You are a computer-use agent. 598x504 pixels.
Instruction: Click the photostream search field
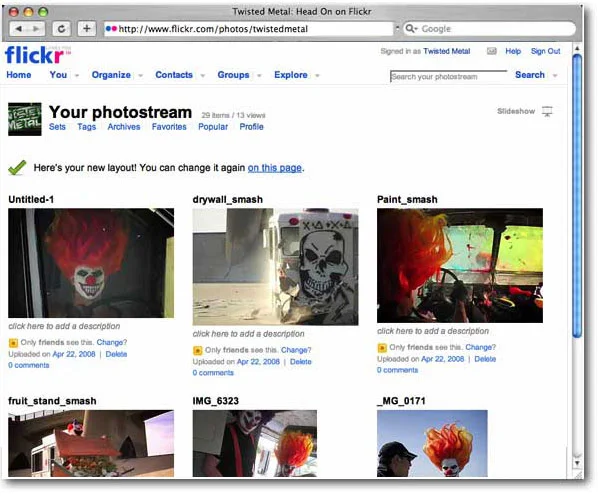pyautogui.click(x=448, y=77)
